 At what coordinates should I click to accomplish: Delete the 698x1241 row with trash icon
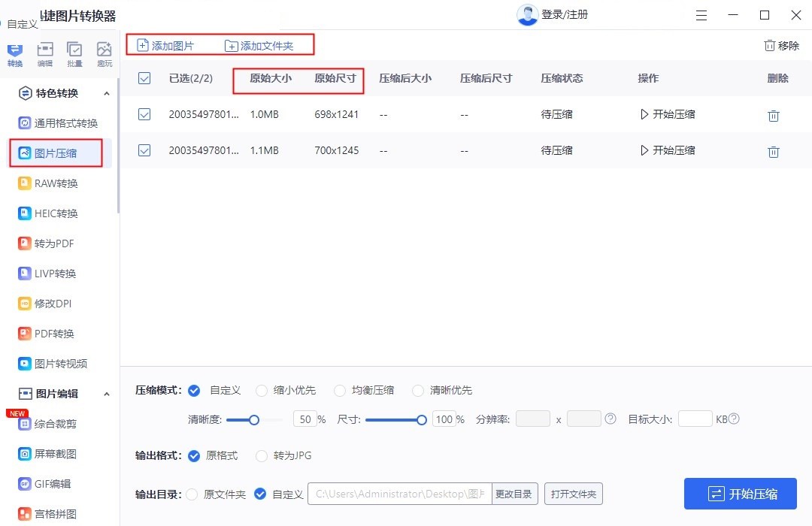[774, 116]
